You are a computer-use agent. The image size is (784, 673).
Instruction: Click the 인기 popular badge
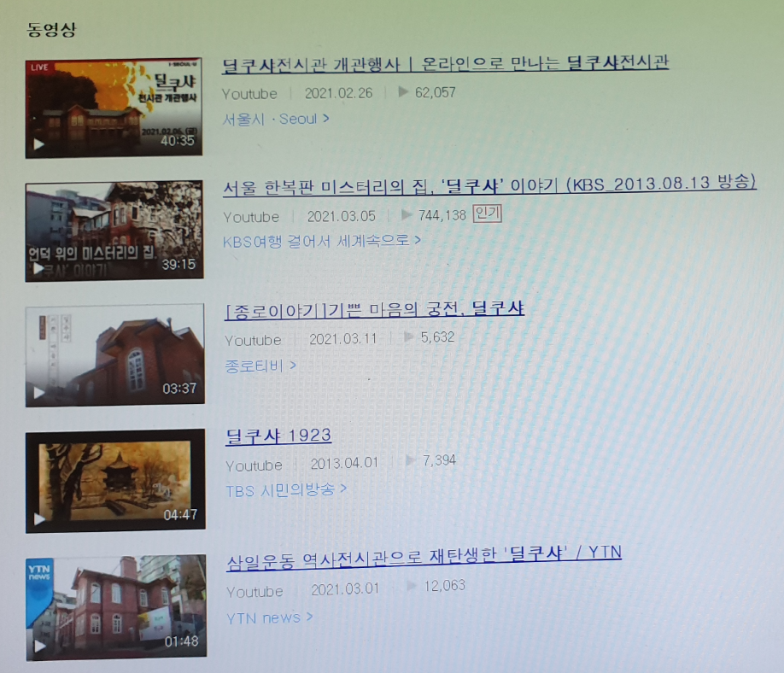click(x=488, y=214)
